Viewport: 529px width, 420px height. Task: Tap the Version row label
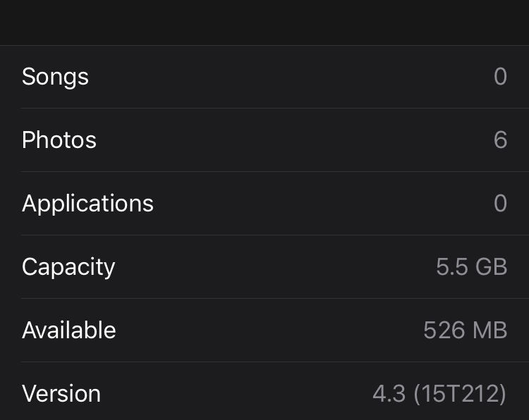pos(61,393)
